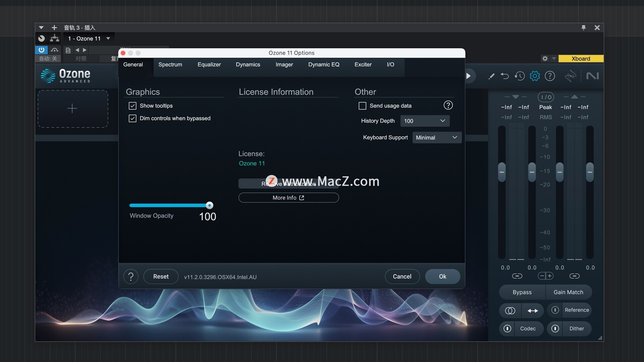Click the leftmost input gain fader handle
Screen dimensions: 644x362
(502, 172)
